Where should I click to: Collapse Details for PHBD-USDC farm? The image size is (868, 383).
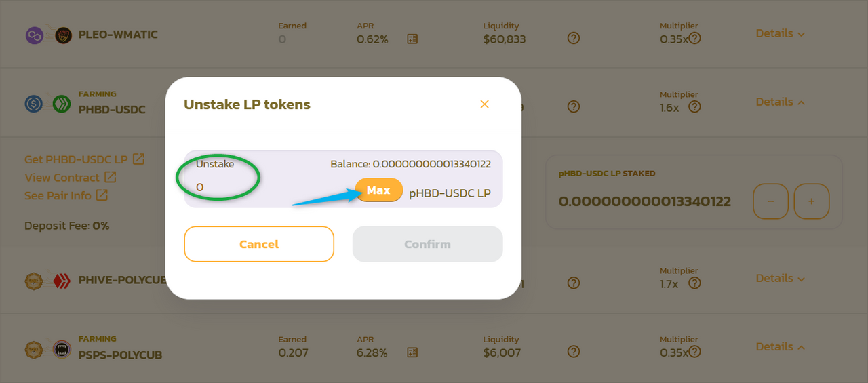coord(781,102)
